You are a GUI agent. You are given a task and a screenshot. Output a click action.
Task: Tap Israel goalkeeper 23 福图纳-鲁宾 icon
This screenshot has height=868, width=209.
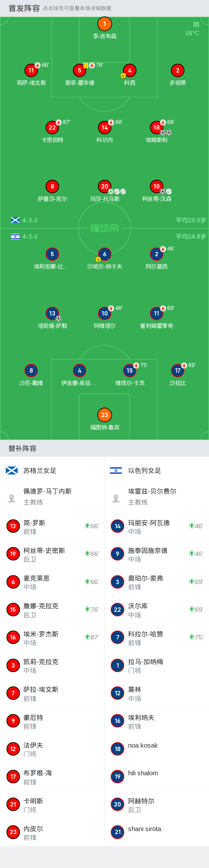104,415
